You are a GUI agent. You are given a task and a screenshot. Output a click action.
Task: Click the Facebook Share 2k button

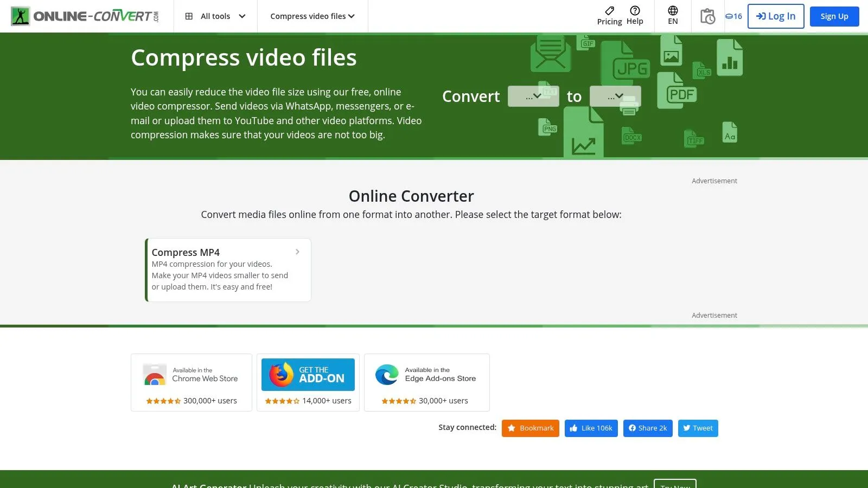[648, 428]
